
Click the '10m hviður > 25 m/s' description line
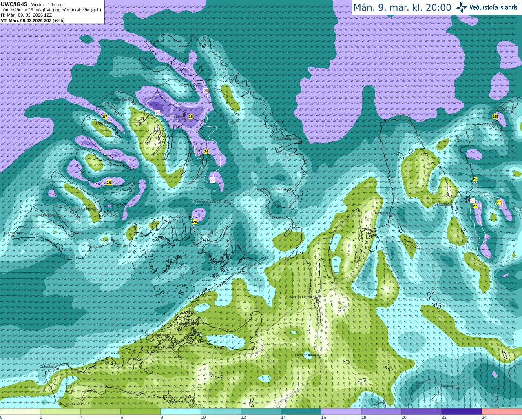click(x=51, y=10)
